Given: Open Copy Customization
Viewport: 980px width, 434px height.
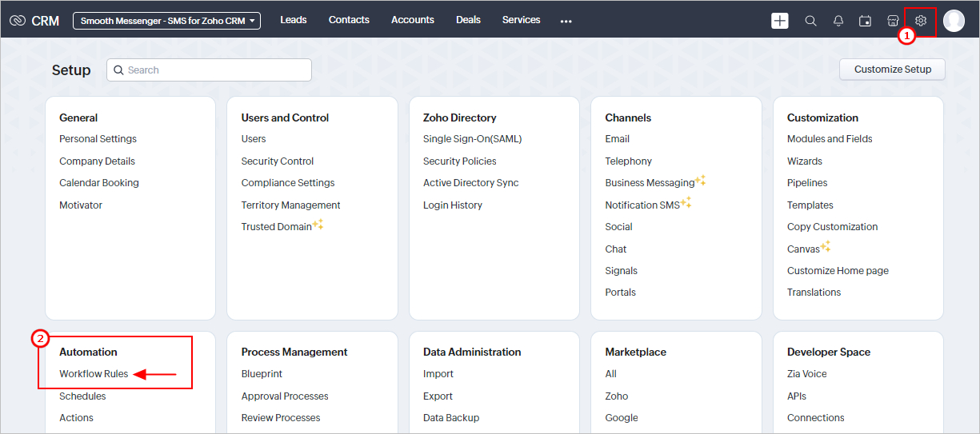Looking at the screenshot, I should [x=832, y=227].
